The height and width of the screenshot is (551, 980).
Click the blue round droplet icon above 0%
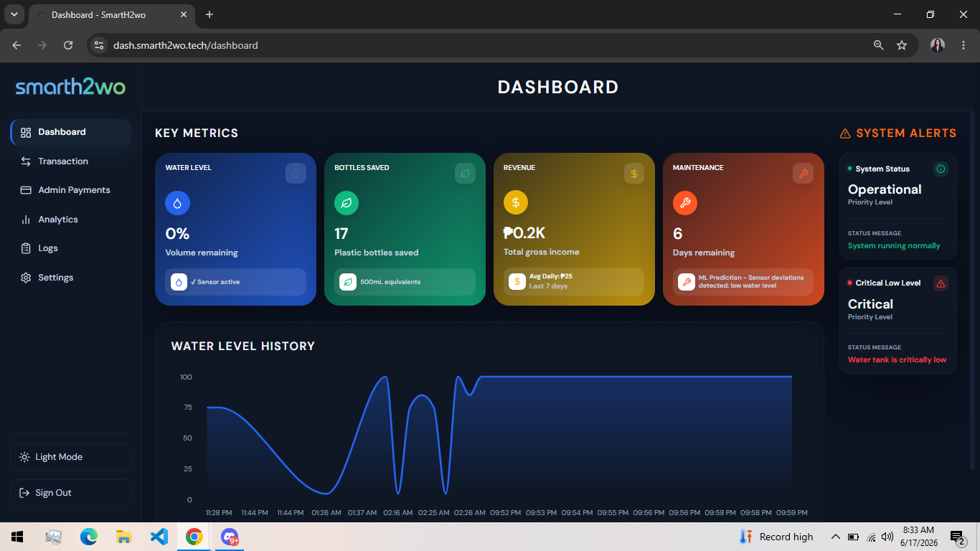tap(177, 203)
